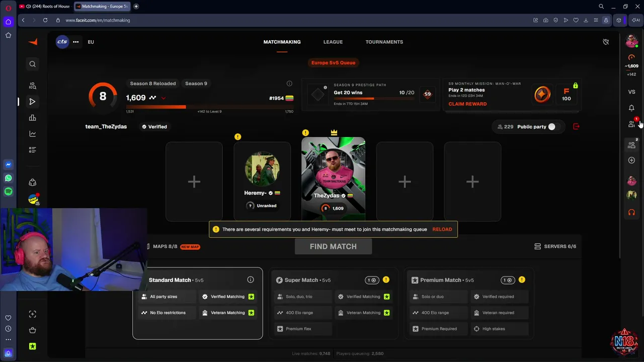Click the level 8 skill ring
The width and height of the screenshot is (644, 362).
pyautogui.click(x=103, y=96)
